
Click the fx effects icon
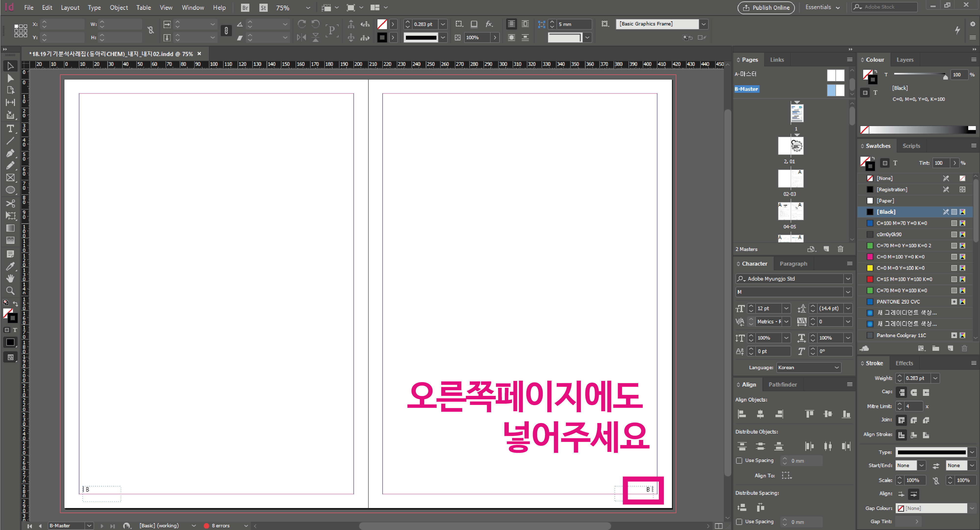(489, 24)
